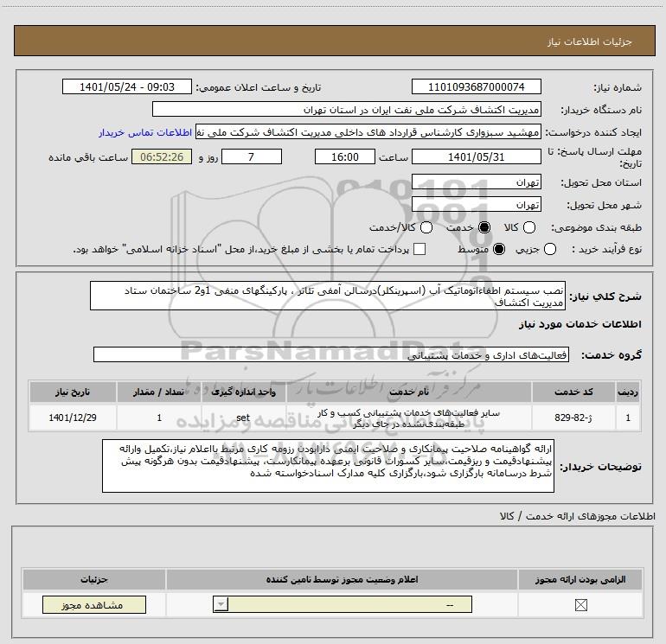Click the buyer organization name field
666x644 pixels.
[x=347, y=110]
